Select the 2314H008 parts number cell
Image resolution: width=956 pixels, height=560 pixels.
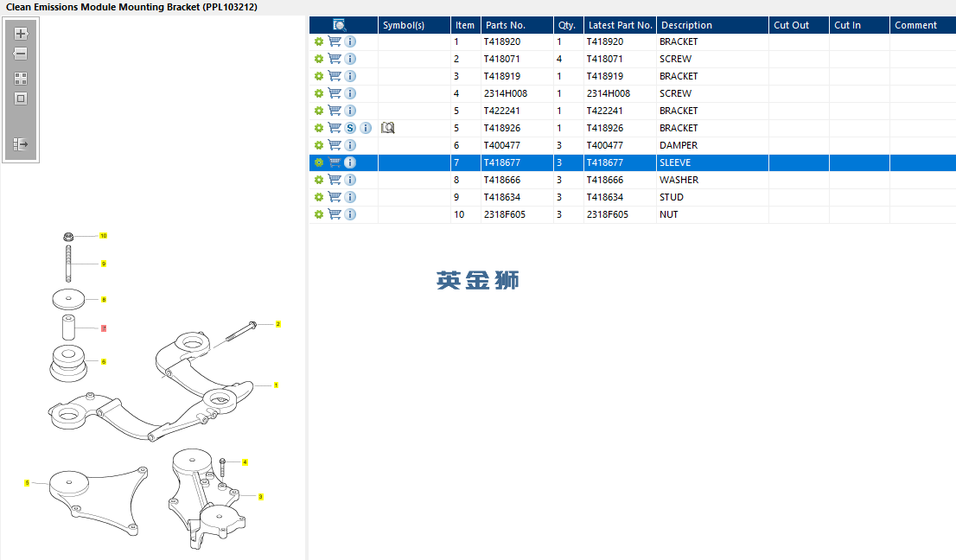click(517, 93)
